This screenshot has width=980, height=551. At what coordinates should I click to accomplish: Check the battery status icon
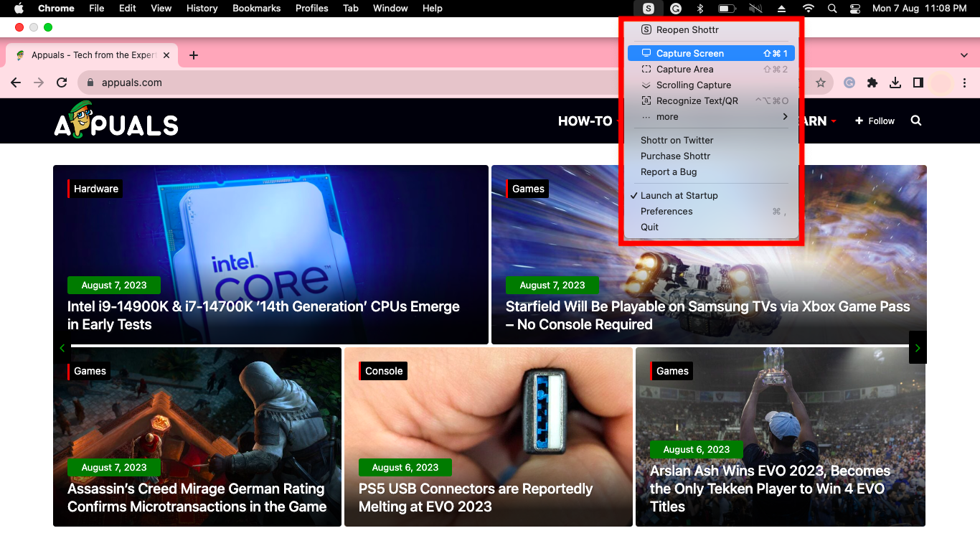click(727, 9)
